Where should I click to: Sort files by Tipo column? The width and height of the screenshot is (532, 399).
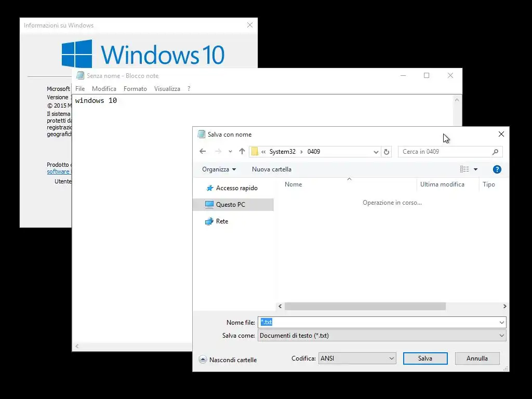[x=488, y=184]
